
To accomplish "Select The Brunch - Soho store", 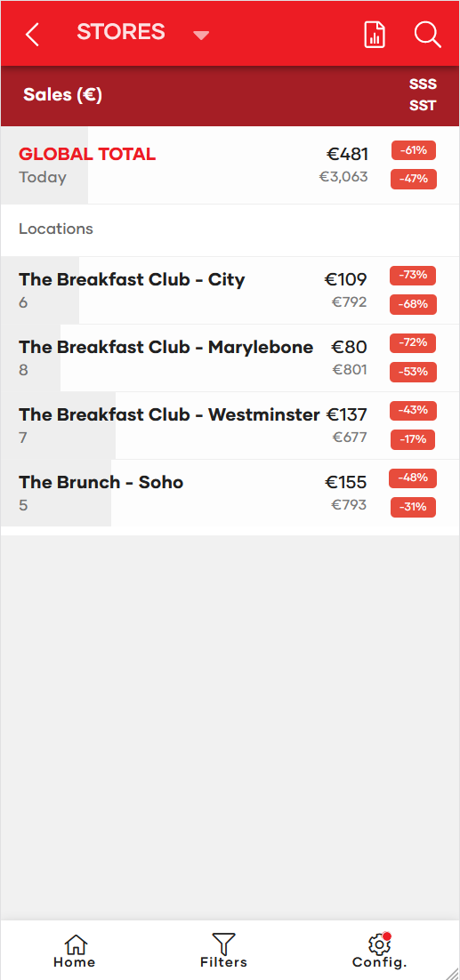I will click(x=230, y=494).
